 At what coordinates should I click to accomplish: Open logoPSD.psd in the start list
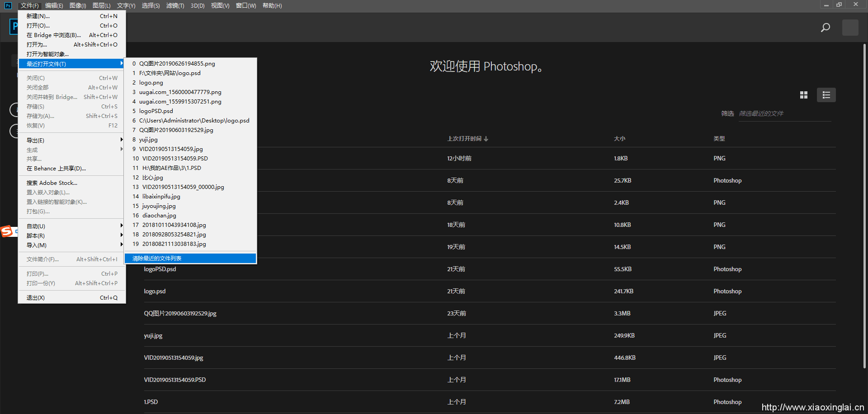pos(490,269)
